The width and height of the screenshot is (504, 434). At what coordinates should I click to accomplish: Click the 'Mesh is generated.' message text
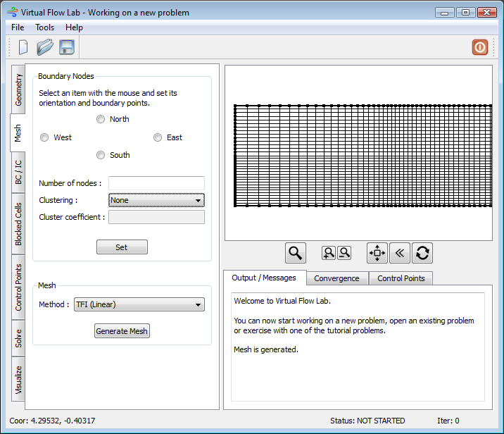click(x=266, y=349)
